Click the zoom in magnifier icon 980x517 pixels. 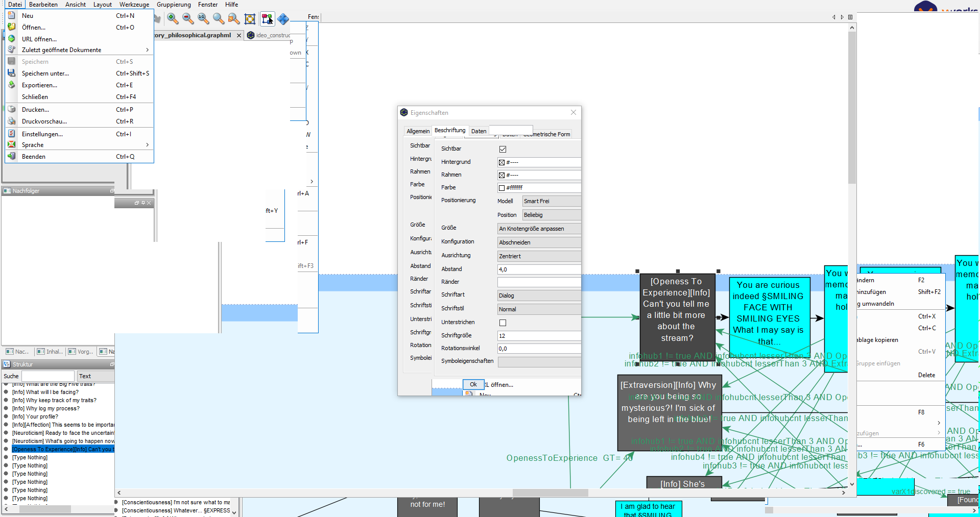[173, 19]
